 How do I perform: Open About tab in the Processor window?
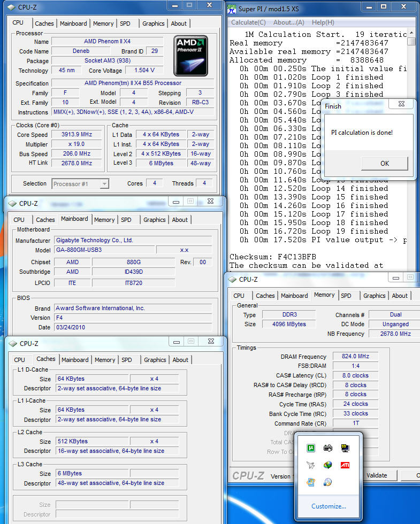(x=179, y=24)
